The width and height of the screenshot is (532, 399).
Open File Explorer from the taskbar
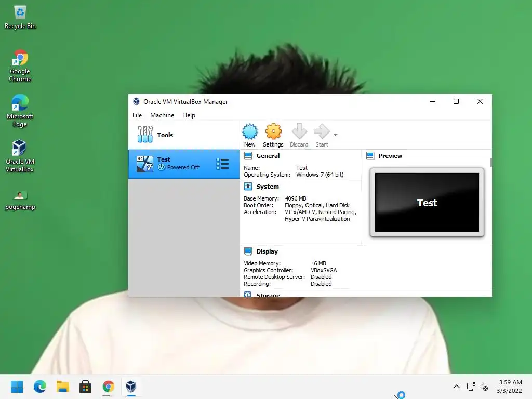pyautogui.click(x=63, y=387)
